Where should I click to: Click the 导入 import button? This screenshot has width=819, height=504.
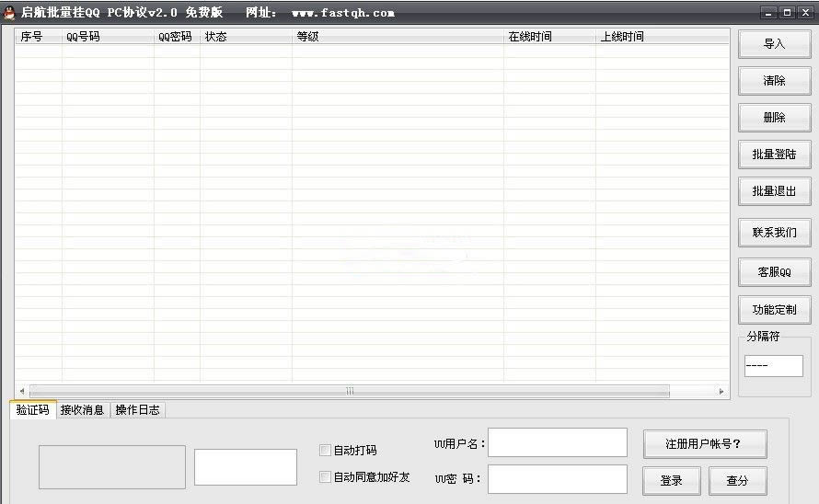(x=774, y=44)
